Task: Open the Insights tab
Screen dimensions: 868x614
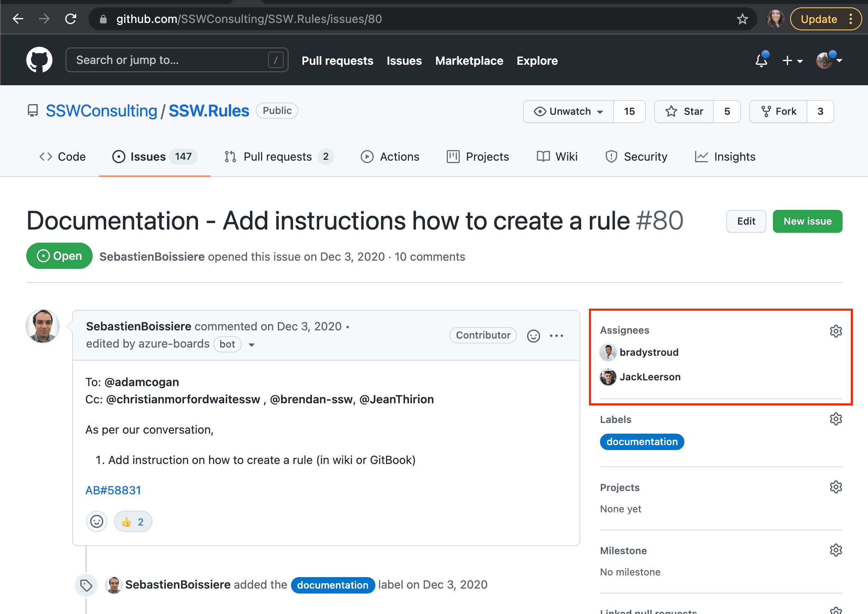Action: (725, 157)
